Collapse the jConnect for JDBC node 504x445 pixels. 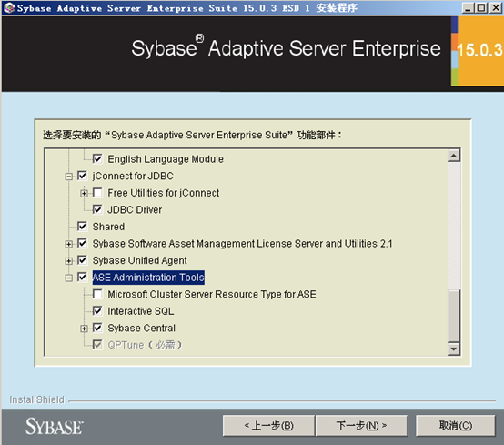[68, 177]
